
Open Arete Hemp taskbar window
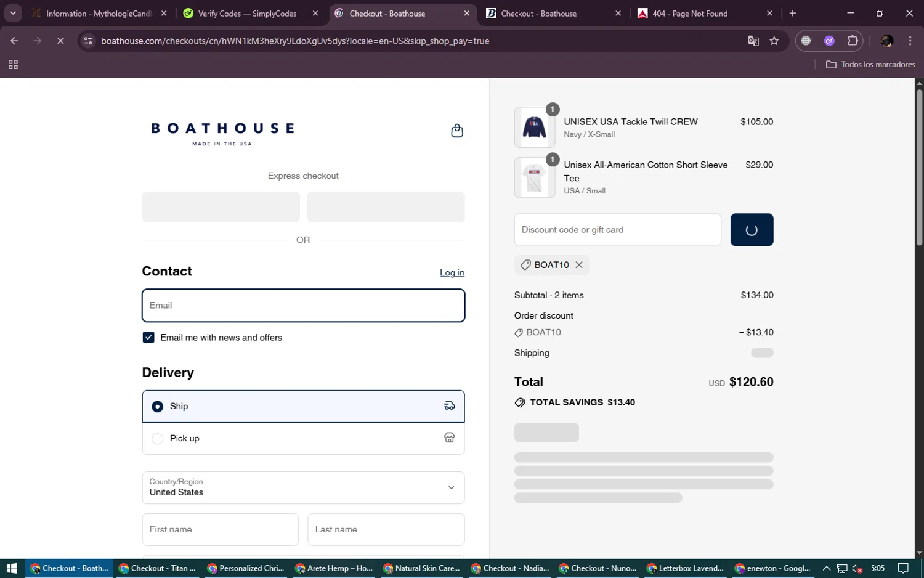pyautogui.click(x=334, y=568)
